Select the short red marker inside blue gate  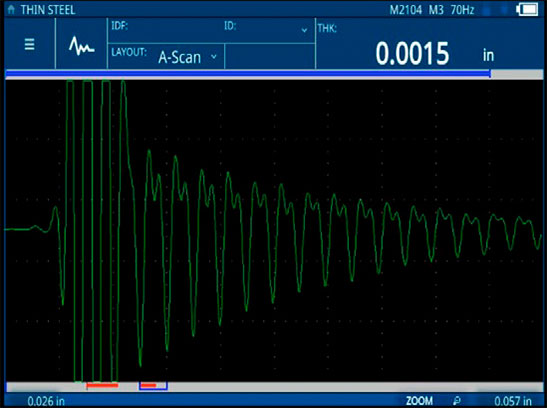click(x=148, y=385)
